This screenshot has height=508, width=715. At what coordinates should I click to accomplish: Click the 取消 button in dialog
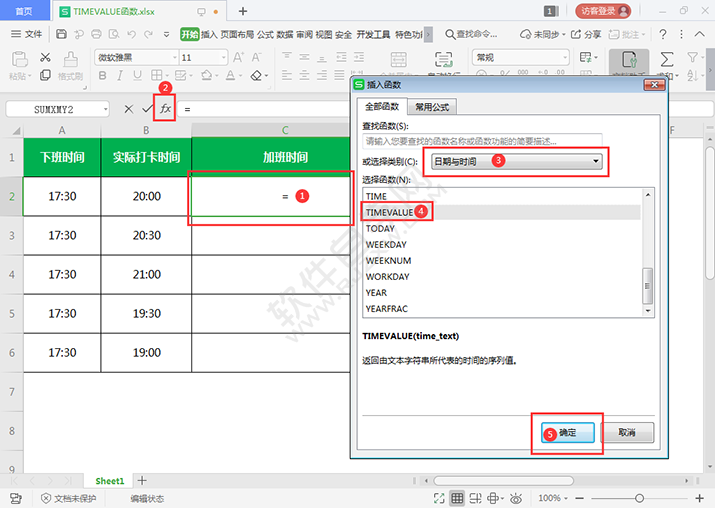click(x=627, y=432)
